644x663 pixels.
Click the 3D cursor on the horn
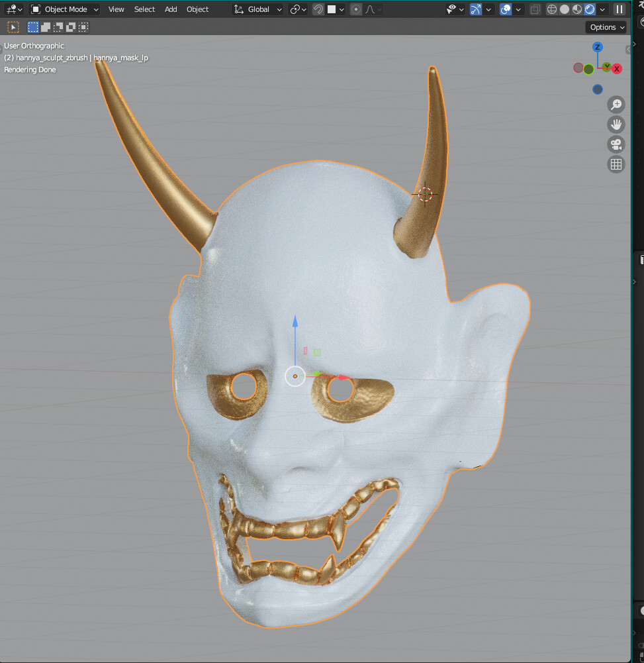[425, 194]
